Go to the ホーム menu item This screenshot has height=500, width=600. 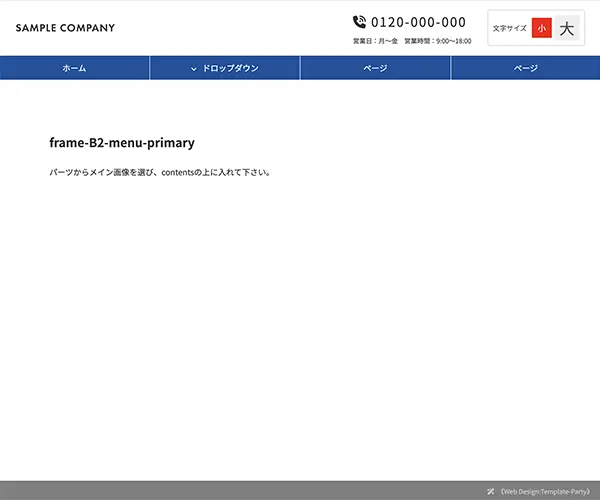[x=74, y=68]
